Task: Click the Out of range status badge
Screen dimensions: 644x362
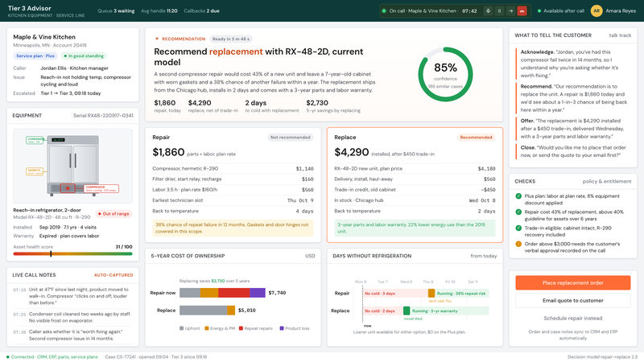Action: pos(114,214)
